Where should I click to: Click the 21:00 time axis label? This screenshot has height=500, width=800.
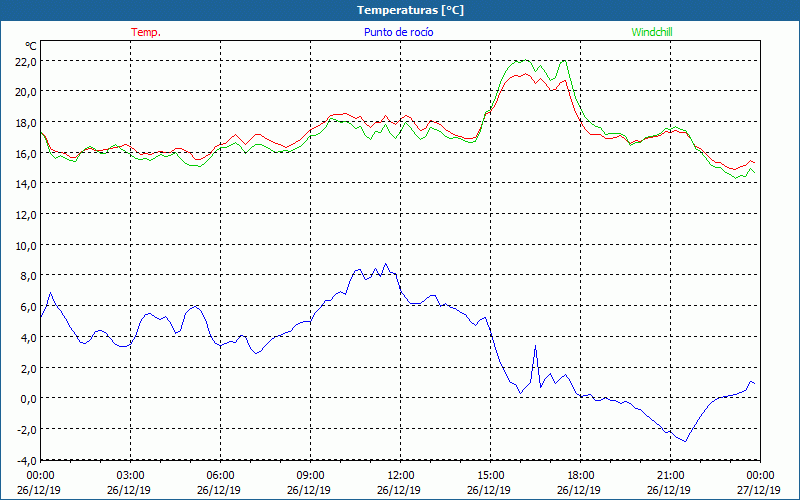(x=669, y=476)
